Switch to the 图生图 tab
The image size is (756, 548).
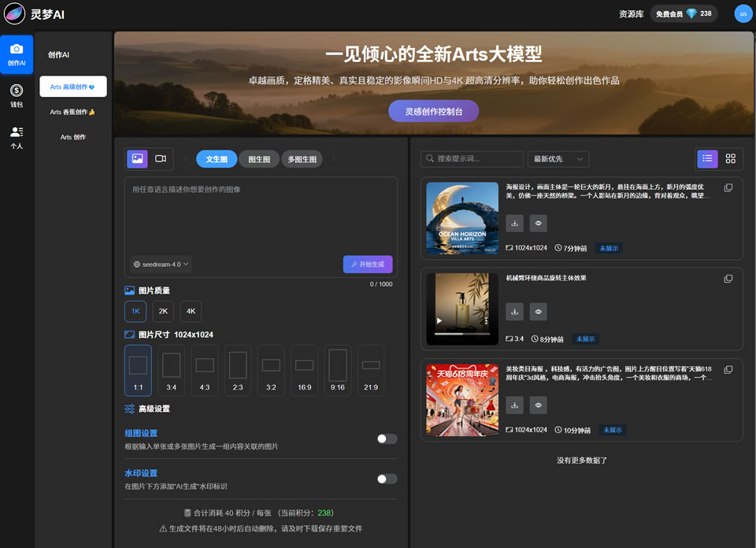(259, 159)
